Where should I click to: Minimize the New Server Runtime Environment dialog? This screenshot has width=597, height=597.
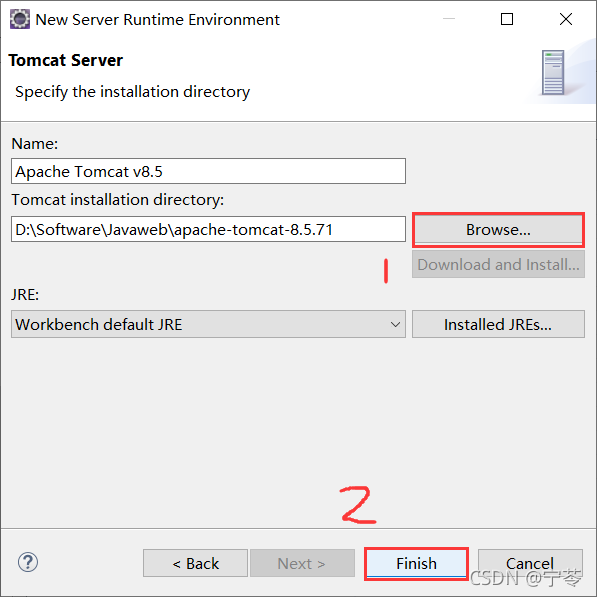point(449,19)
